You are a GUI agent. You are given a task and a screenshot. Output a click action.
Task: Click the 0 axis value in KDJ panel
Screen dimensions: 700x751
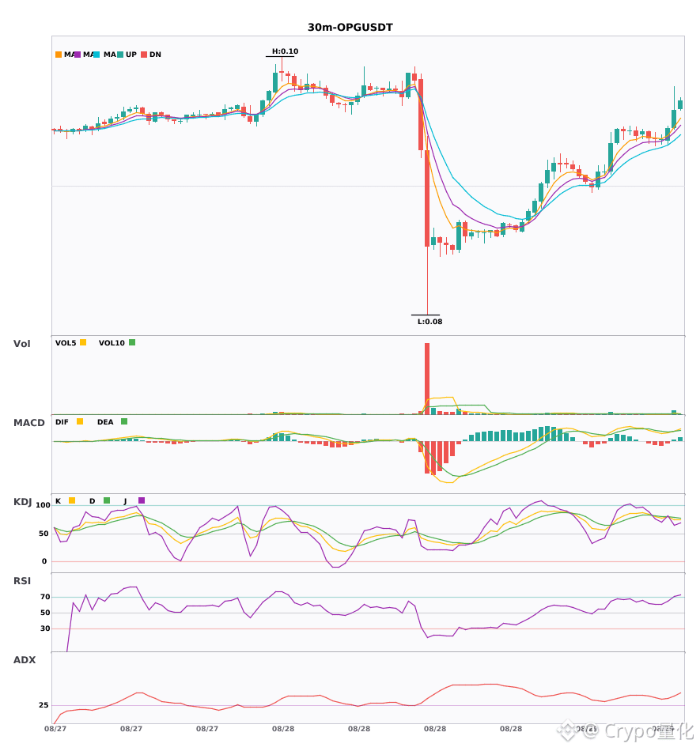tap(44, 561)
